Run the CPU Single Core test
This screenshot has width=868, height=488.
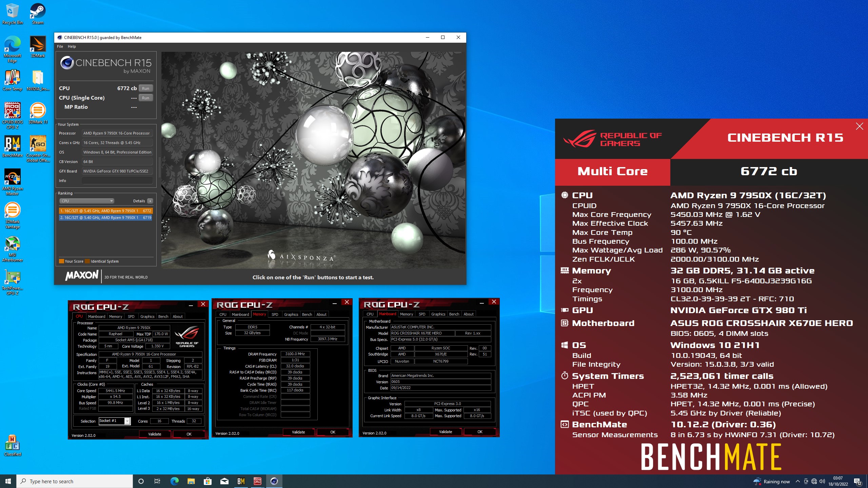(x=145, y=98)
